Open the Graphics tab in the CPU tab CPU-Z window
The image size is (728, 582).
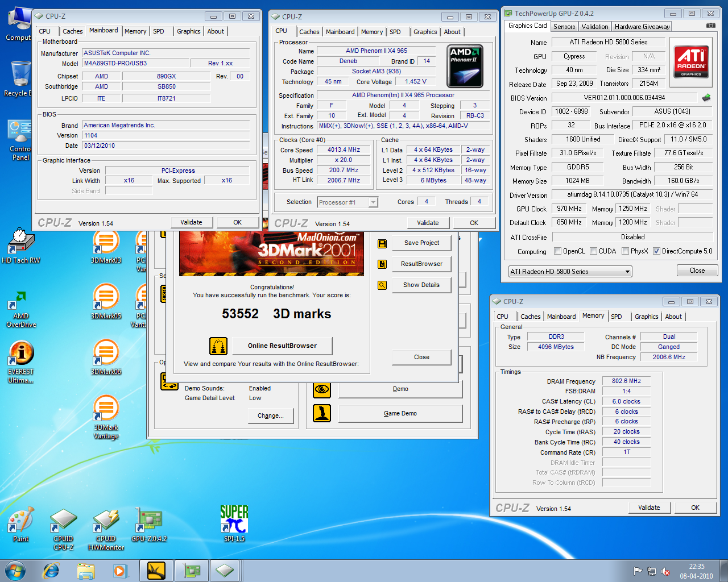(x=425, y=32)
